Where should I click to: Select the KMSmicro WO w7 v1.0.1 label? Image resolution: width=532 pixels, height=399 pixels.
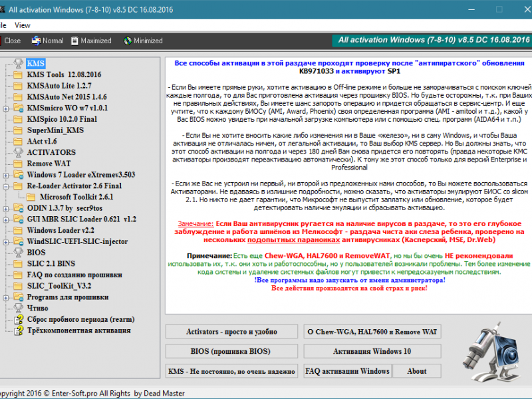(x=68, y=108)
